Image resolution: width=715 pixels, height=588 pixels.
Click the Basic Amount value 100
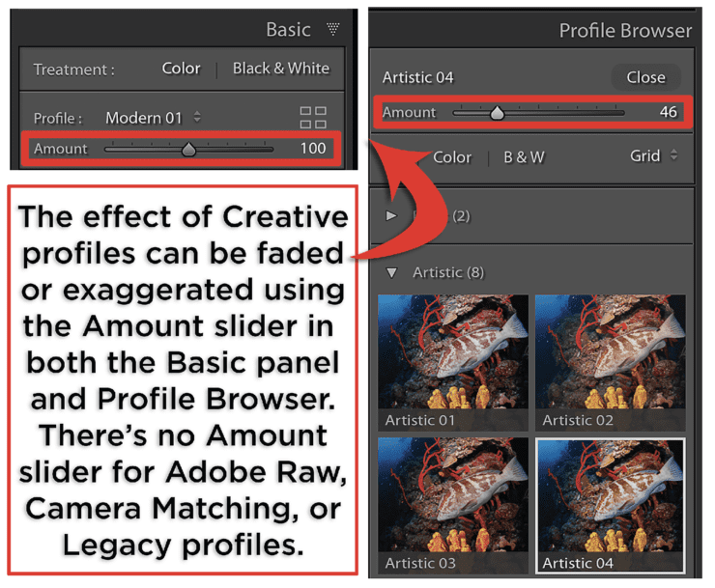click(x=313, y=148)
